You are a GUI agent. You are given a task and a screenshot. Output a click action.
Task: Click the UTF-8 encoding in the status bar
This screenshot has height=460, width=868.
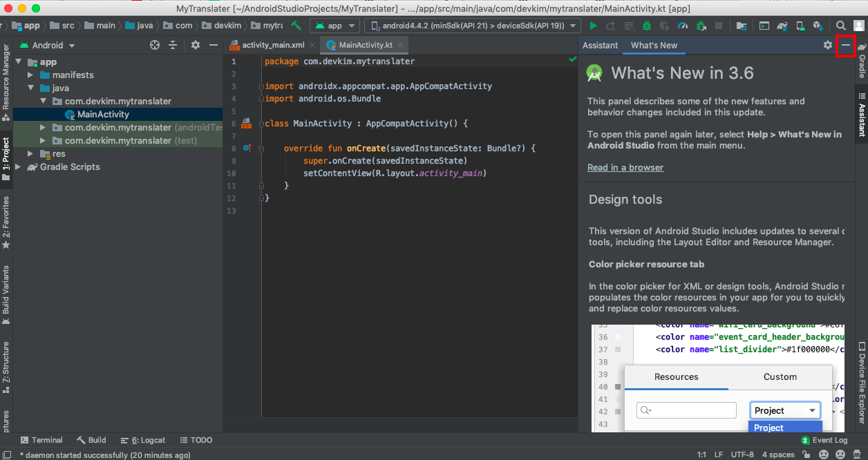pyautogui.click(x=742, y=454)
